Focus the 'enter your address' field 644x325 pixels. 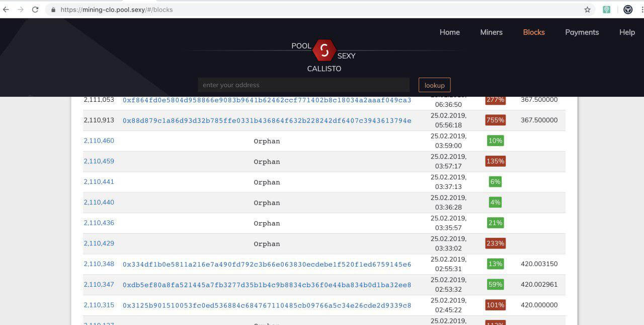click(303, 85)
